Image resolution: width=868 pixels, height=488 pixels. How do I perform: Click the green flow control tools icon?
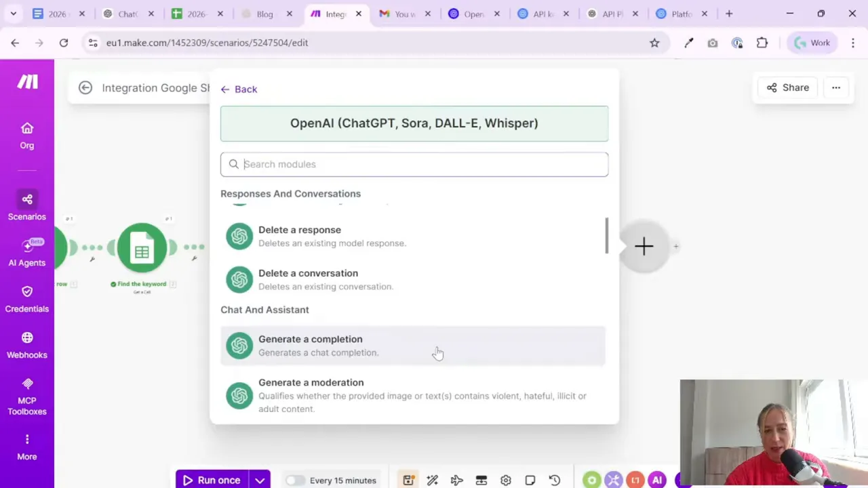(x=592, y=480)
